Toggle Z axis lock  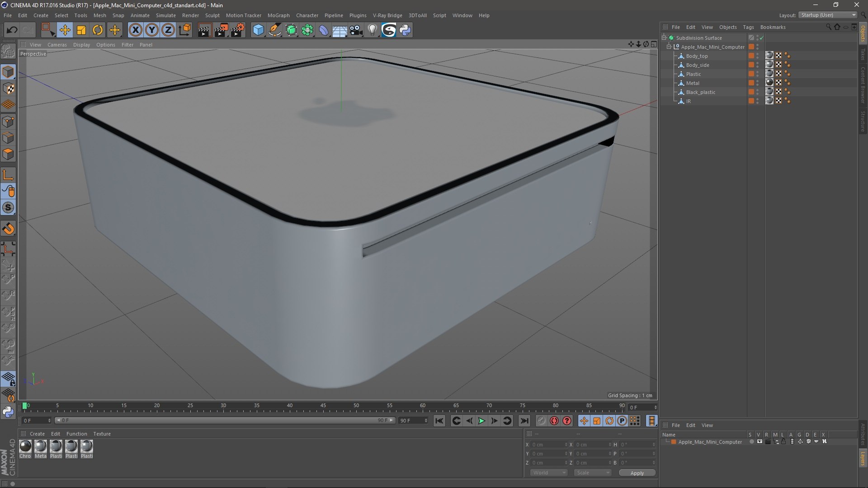[168, 30]
